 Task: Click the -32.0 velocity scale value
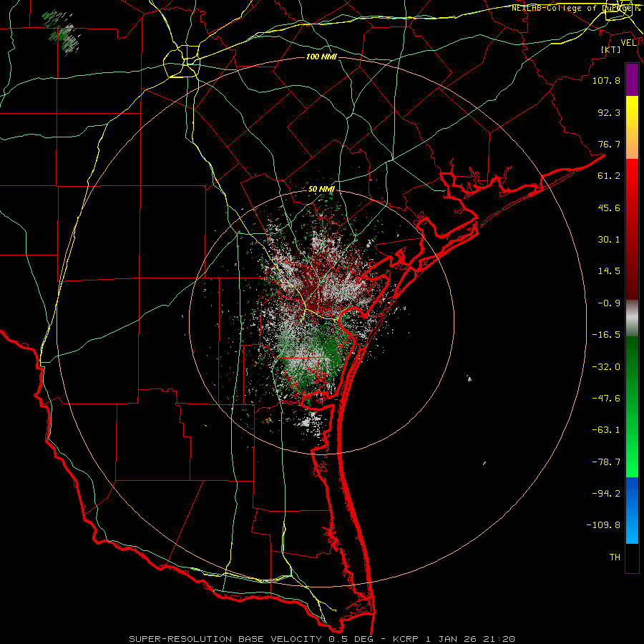point(606,367)
